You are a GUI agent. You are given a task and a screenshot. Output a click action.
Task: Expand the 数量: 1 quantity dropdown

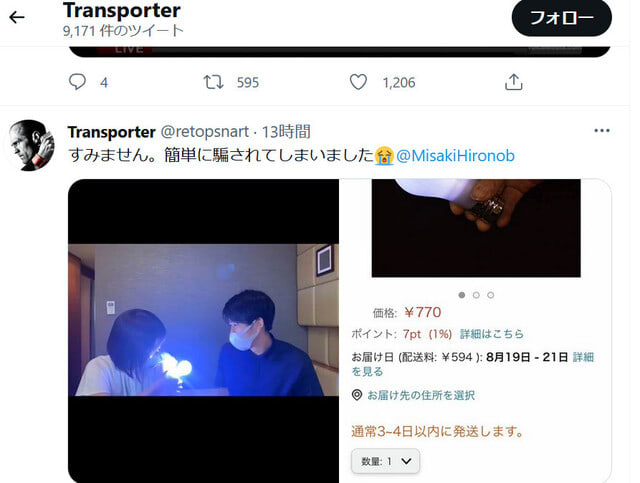tap(385, 461)
